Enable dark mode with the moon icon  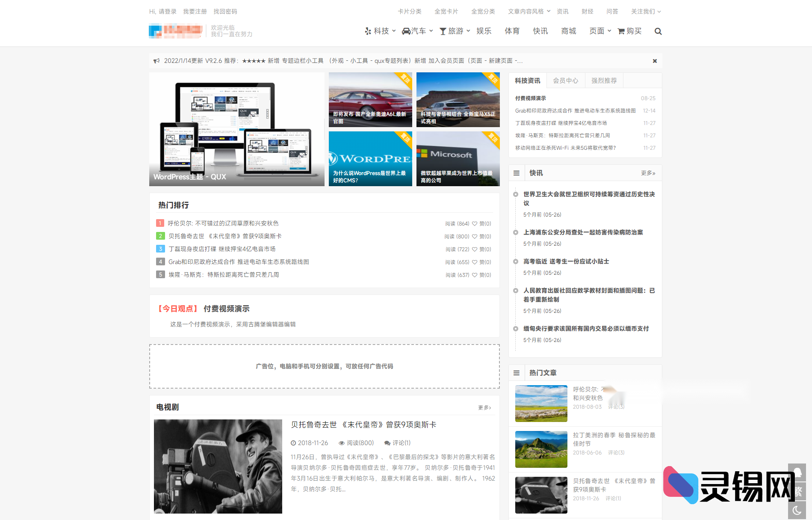coord(798,510)
